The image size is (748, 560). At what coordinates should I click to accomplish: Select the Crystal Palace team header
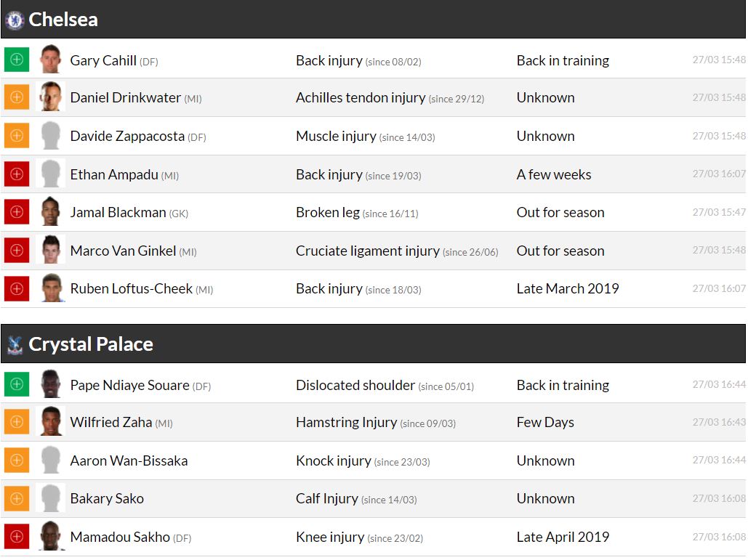91,344
